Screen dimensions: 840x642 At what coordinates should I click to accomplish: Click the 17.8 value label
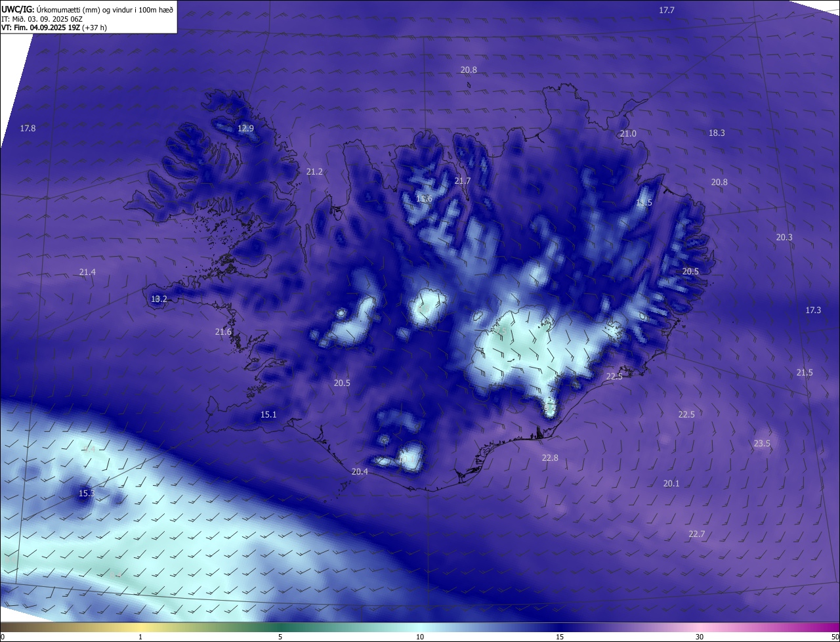click(28, 128)
